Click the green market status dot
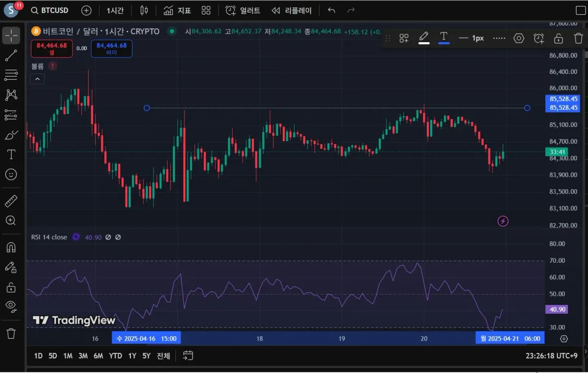This screenshot has height=373, width=588. [171, 31]
